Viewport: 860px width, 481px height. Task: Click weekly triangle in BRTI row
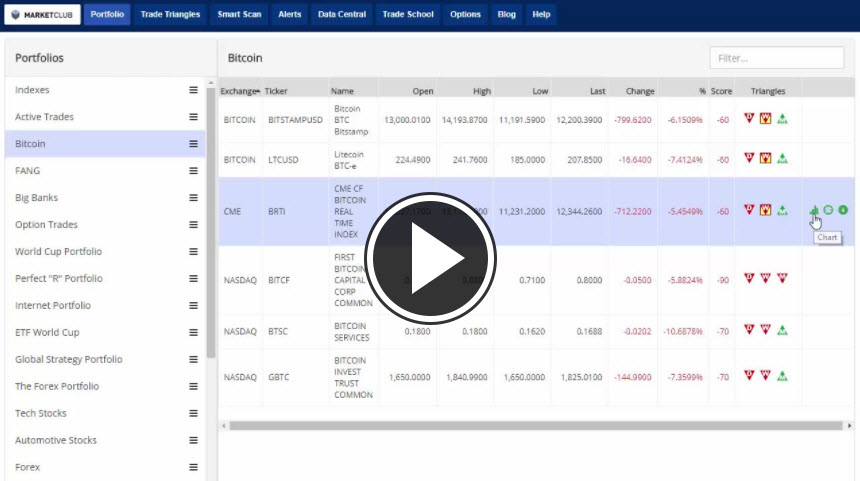(766, 210)
